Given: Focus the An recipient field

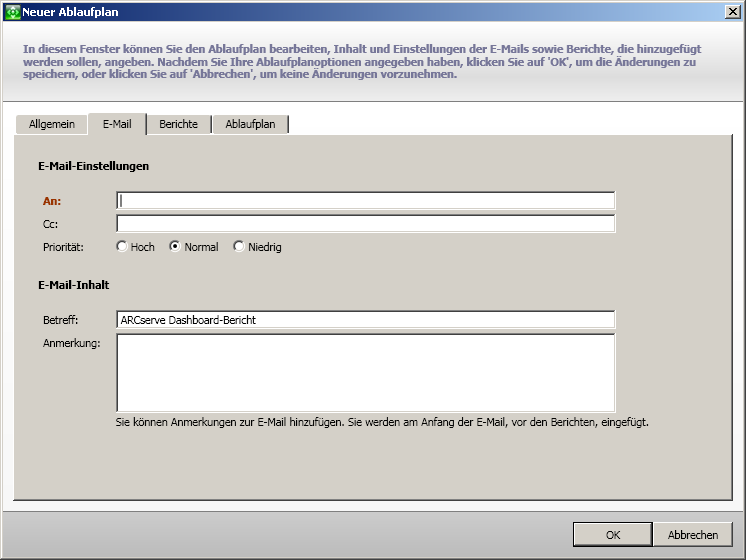Looking at the screenshot, I should pos(365,201).
